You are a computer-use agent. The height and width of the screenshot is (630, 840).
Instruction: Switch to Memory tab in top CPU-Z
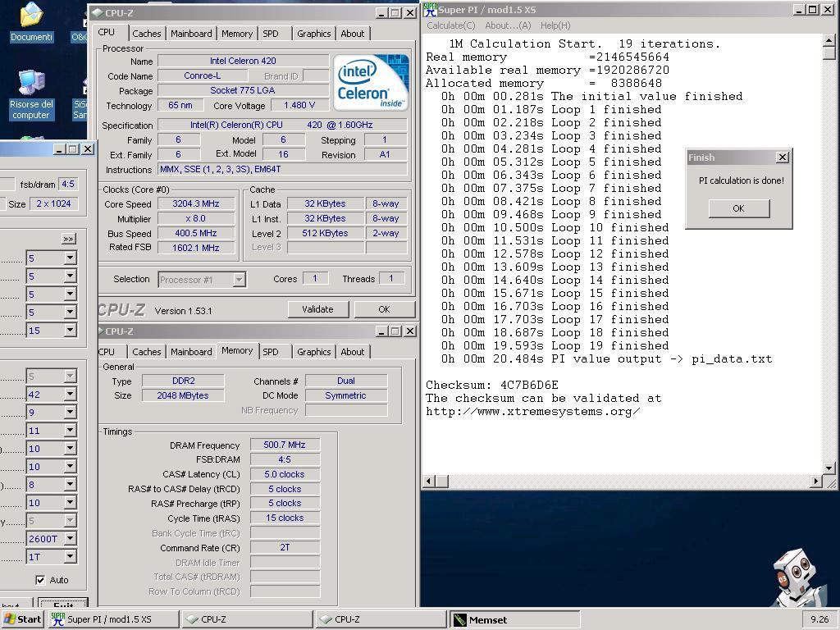coord(237,34)
